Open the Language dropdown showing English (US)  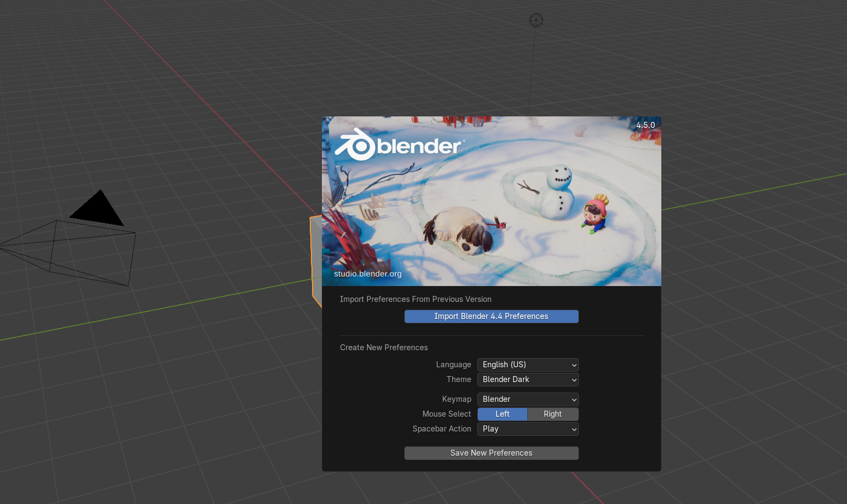(x=527, y=365)
